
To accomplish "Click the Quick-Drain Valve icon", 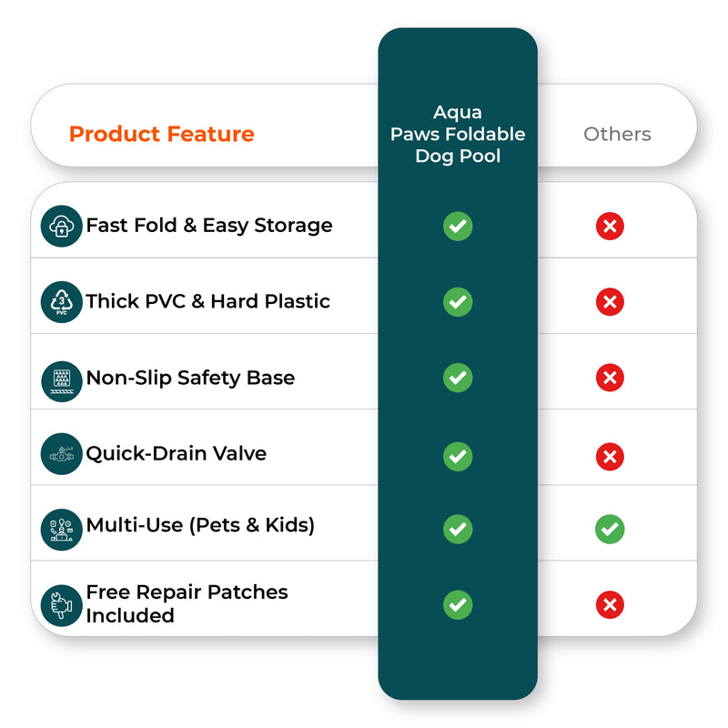I will pyautogui.click(x=61, y=453).
